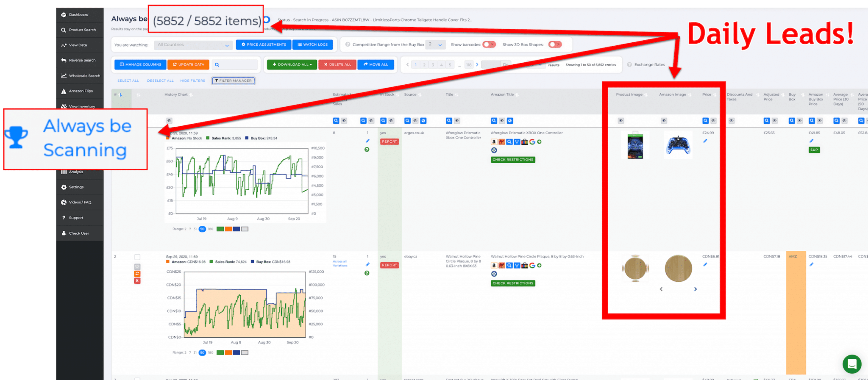
Task: Toggle Show 3D Box Shapes switch
Action: click(x=555, y=44)
